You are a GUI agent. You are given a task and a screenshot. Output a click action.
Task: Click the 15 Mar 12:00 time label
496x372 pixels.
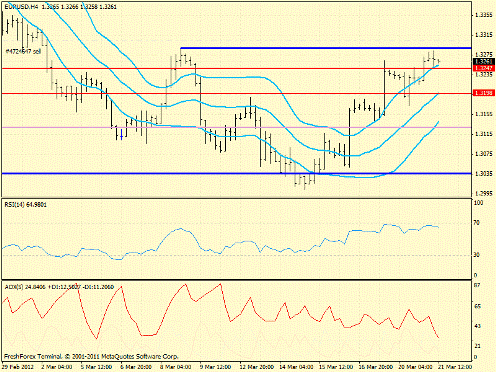point(336,367)
